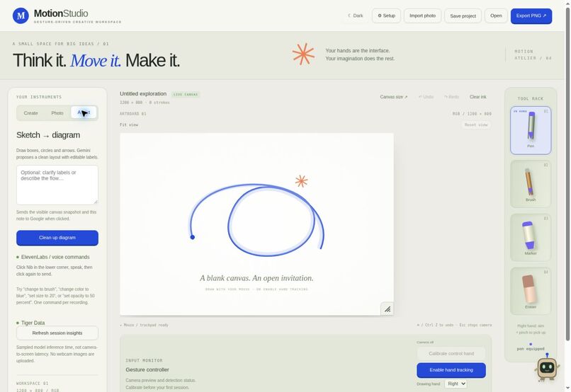Click 'Gesture controller' text
571x392 pixels.
click(147, 370)
